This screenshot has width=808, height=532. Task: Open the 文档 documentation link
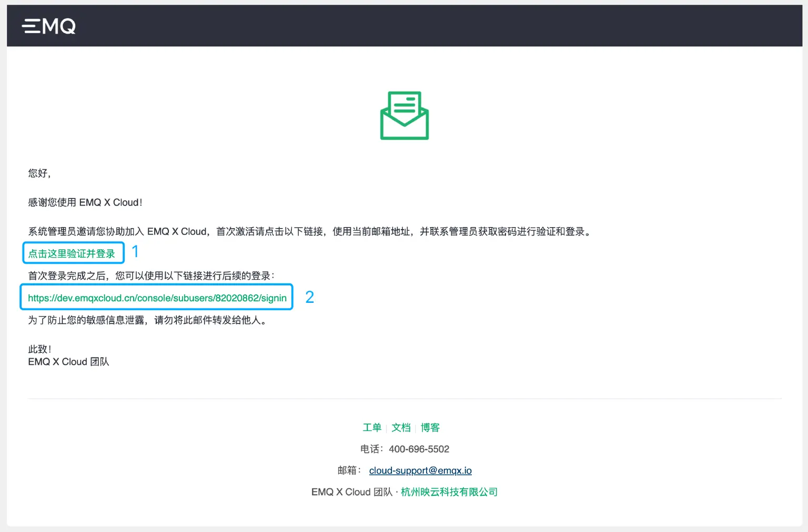tap(401, 427)
